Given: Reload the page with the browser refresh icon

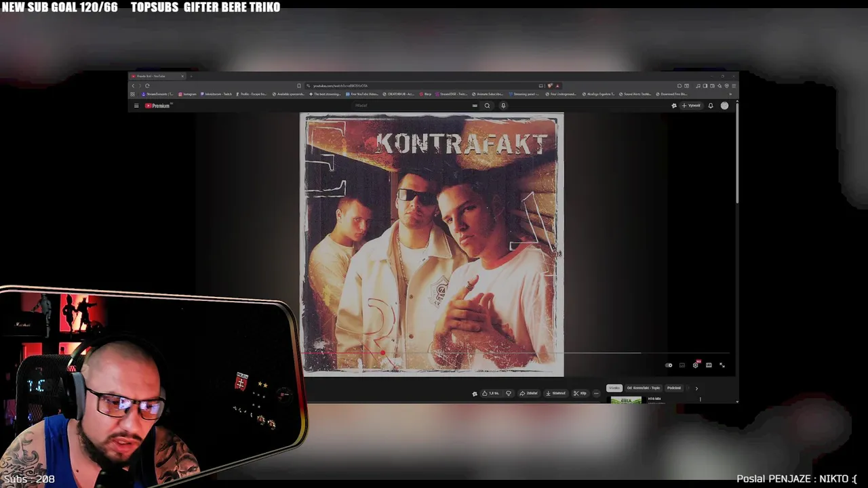Looking at the screenshot, I should click(147, 86).
